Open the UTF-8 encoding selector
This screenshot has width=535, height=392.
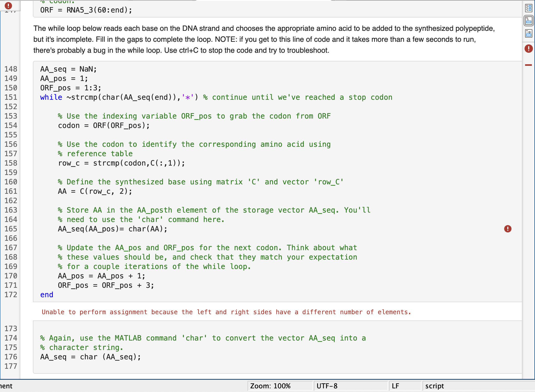(x=327, y=386)
